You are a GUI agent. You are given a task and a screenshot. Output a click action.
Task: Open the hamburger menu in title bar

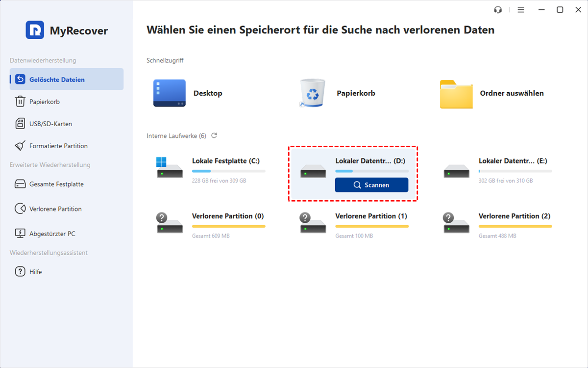(x=521, y=10)
